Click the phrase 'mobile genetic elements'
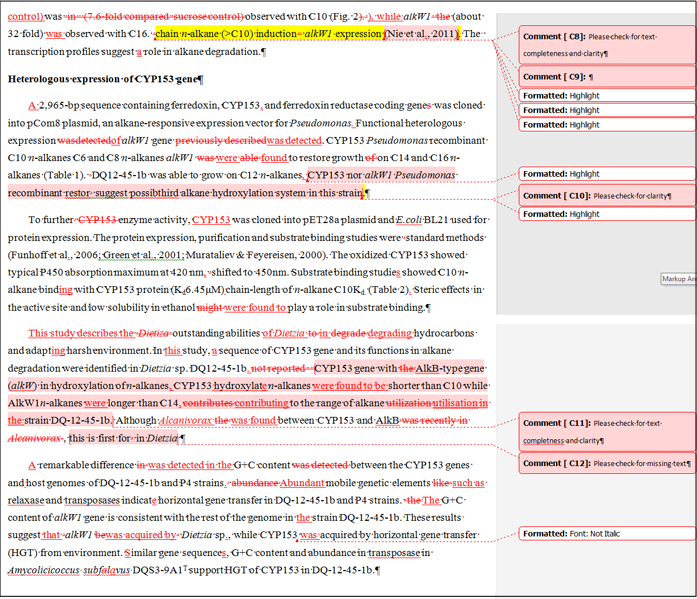 [378, 483]
